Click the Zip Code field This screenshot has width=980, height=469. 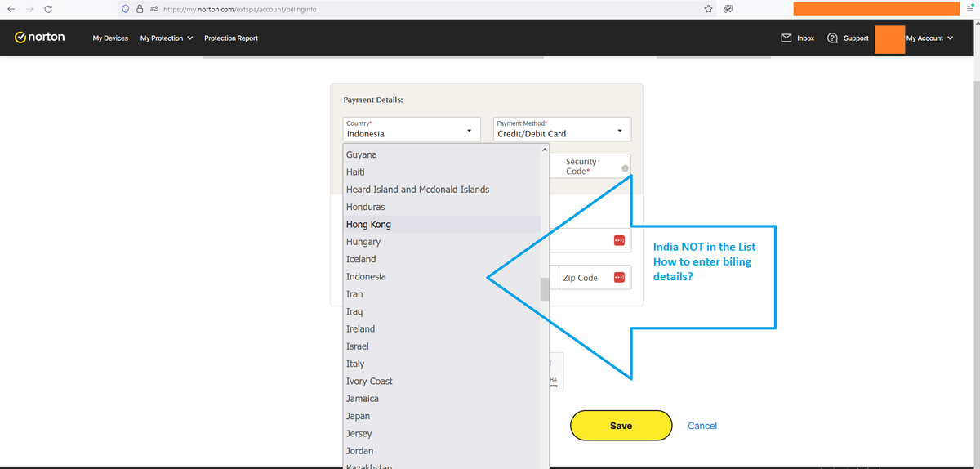tap(595, 278)
